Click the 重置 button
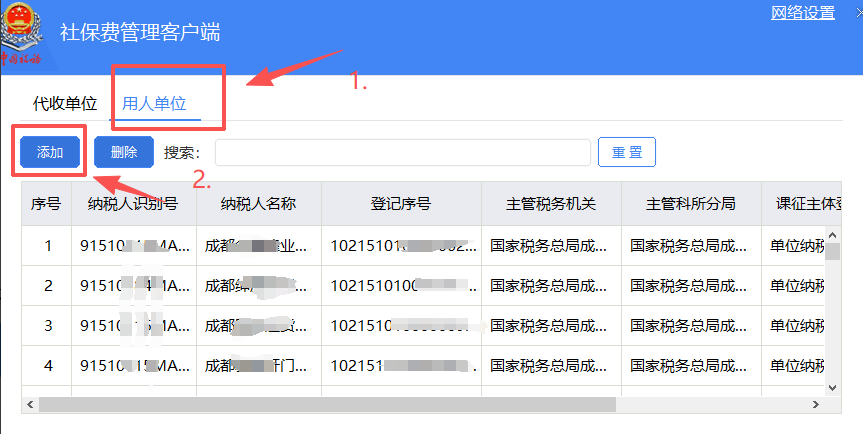This screenshot has width=863, height=434. pos(626,152)
